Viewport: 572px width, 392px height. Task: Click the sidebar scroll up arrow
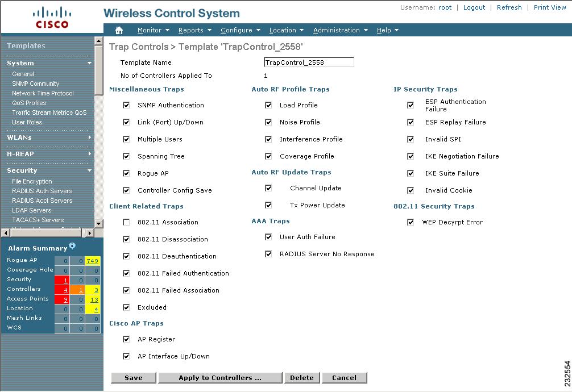tap(98, 41)
